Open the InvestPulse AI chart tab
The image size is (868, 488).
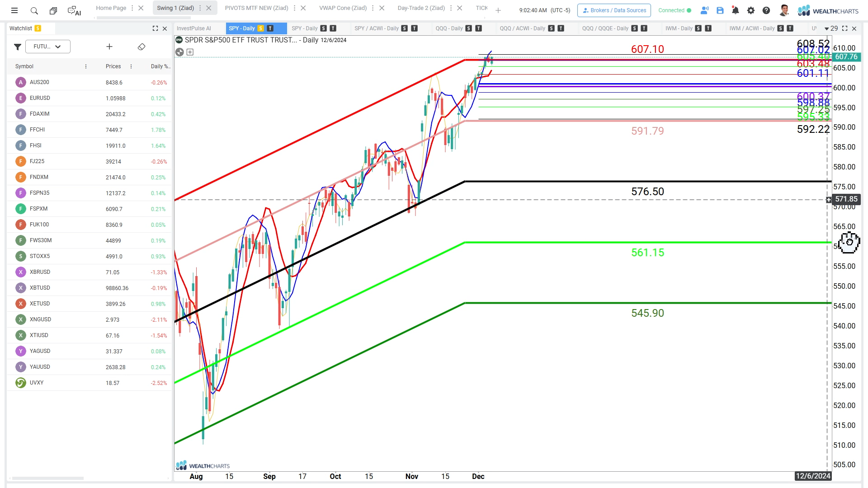193,28
